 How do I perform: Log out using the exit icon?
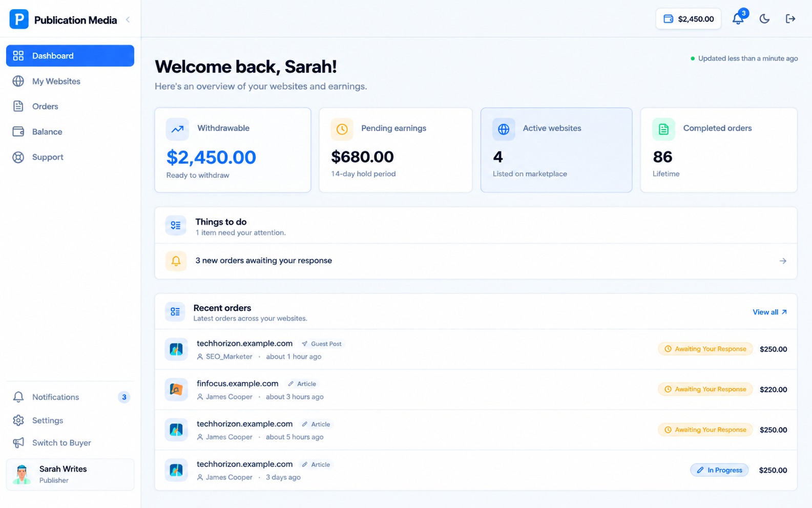click(790, 19)
